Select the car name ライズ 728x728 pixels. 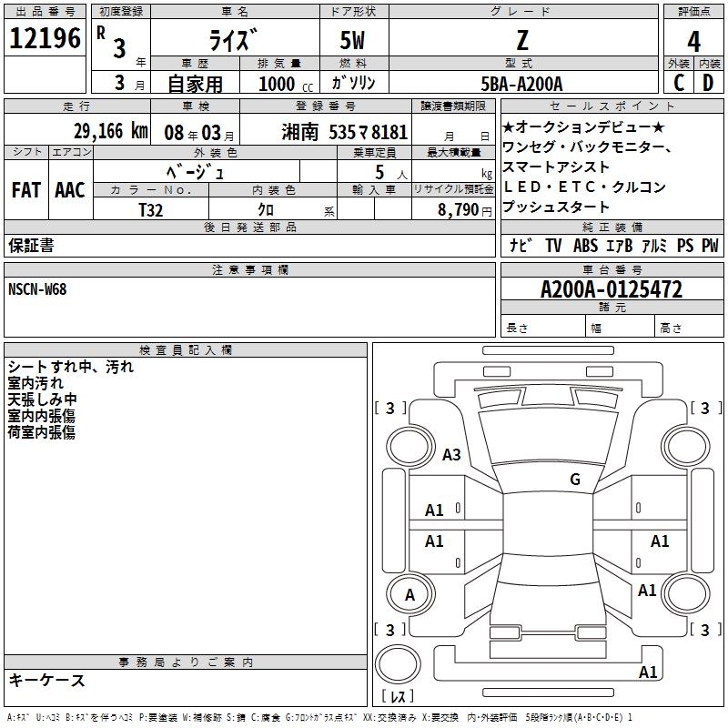tap(233, 40)
